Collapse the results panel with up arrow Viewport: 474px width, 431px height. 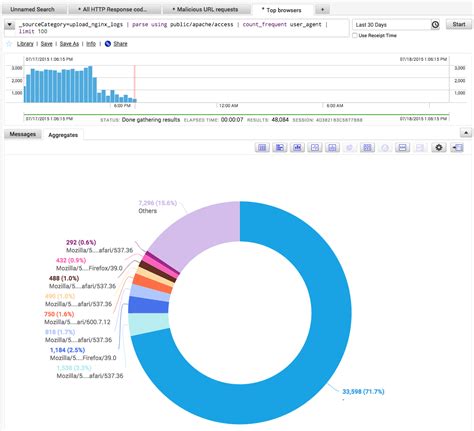point(466,133)
